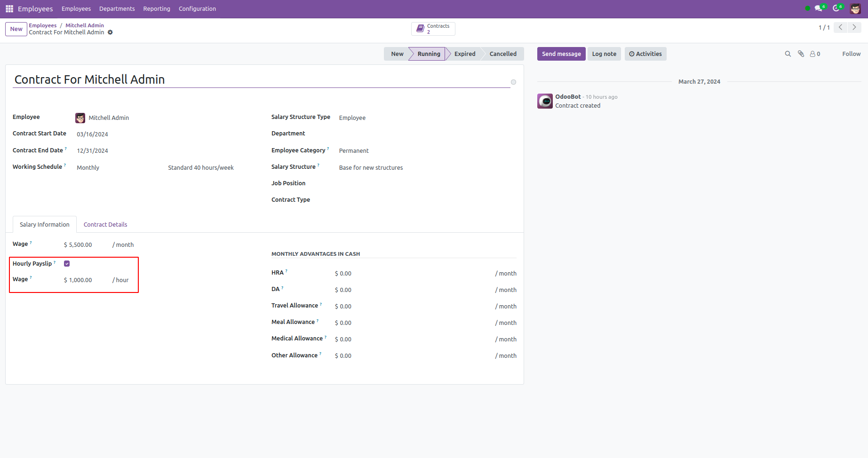Switch to the Contract Details tab

[105, 225]
